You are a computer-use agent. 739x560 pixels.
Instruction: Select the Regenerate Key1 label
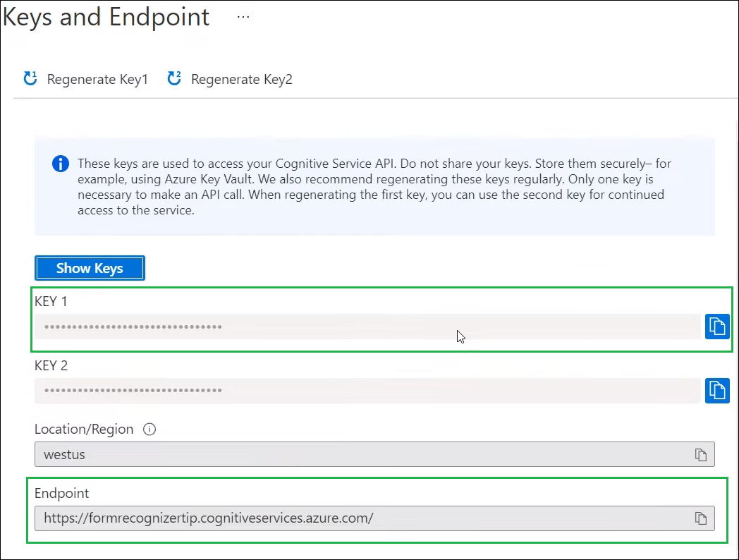click(97, 79)
